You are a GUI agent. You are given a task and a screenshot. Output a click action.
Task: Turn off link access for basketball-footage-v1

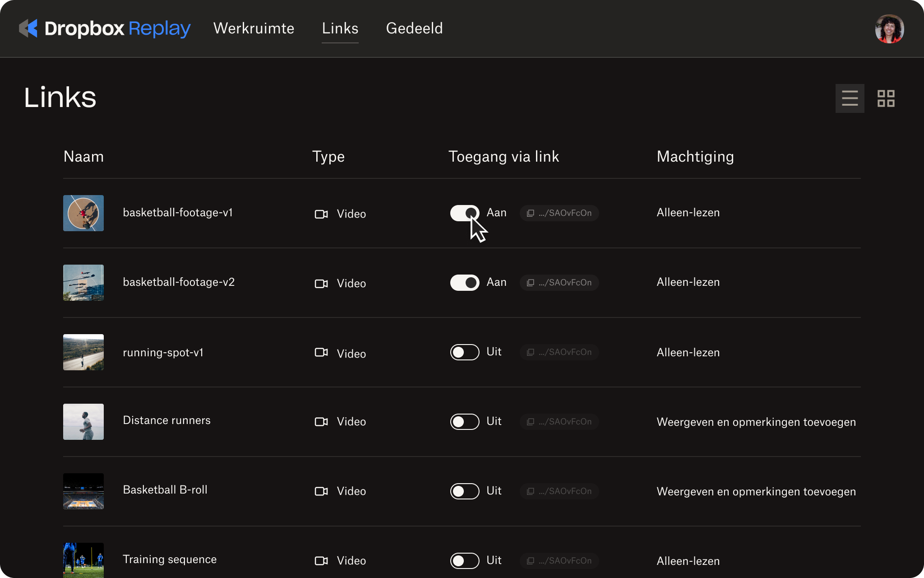[465, 213]
